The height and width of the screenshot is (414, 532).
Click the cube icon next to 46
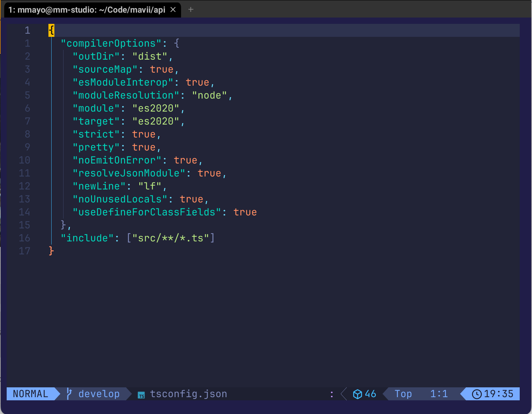click(x=357, y=394)
